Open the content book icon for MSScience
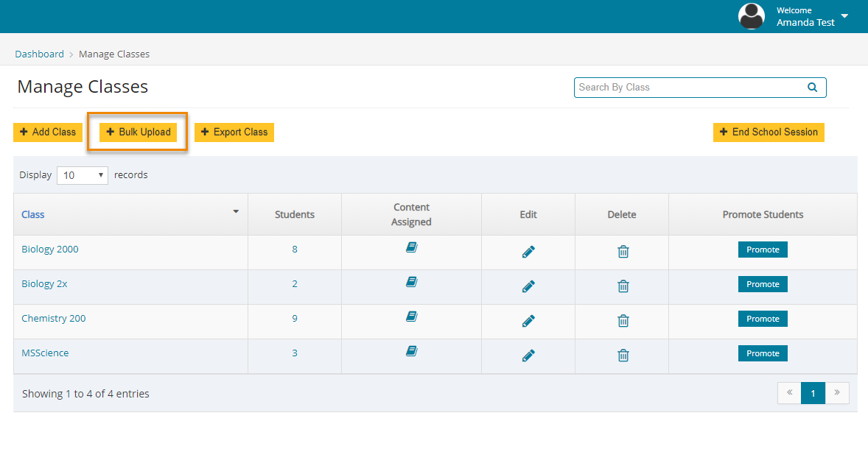 click(411, 351)
